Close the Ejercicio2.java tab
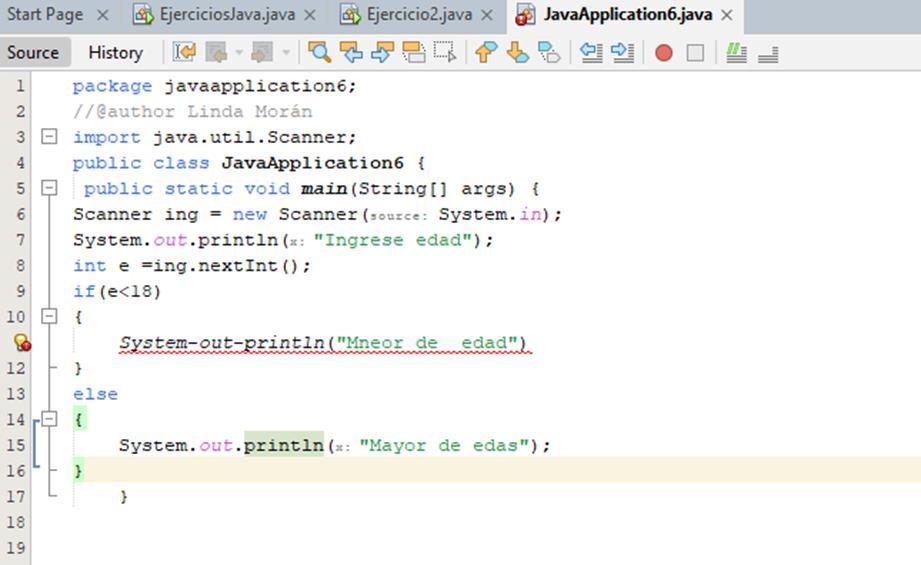The image size is (921, 565). point(487,15)
